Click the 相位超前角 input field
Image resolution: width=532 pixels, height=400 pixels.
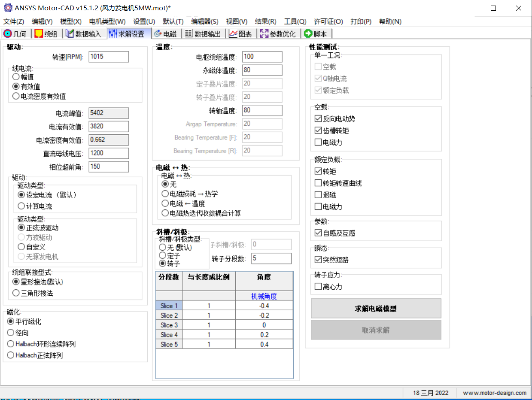[x=109, y=167]
